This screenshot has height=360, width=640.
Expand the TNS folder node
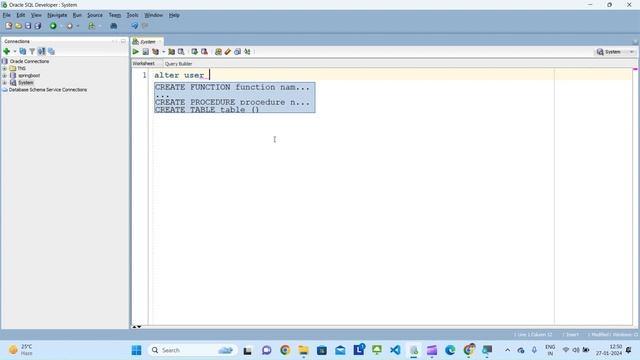4,69
